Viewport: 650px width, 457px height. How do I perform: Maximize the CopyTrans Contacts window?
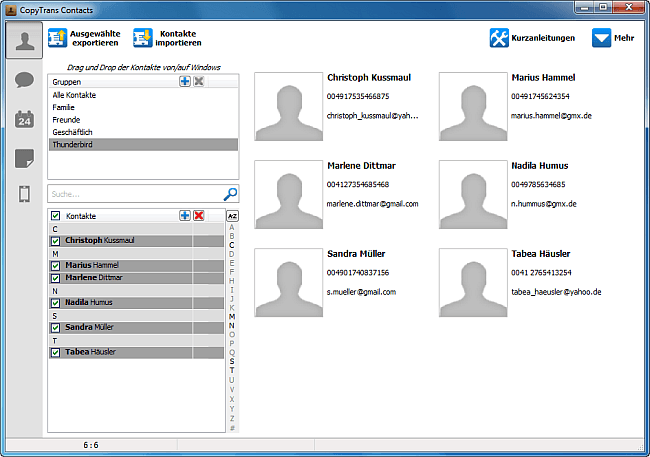click(604, 7)
